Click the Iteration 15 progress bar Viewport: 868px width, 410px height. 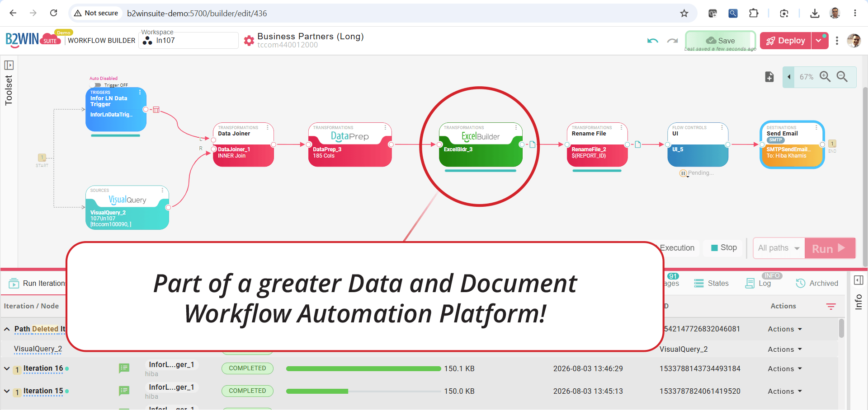coord(363,391)
